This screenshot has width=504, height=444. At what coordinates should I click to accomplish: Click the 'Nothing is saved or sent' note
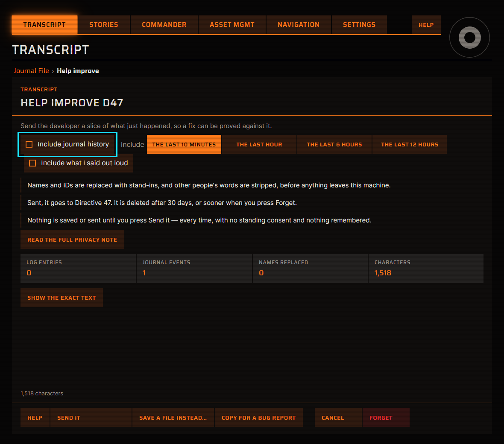[x=199, y=220]
